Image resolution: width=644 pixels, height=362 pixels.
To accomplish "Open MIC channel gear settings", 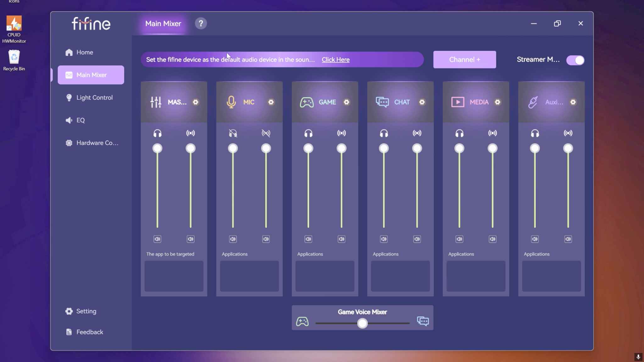I will [x=271, y=102].
